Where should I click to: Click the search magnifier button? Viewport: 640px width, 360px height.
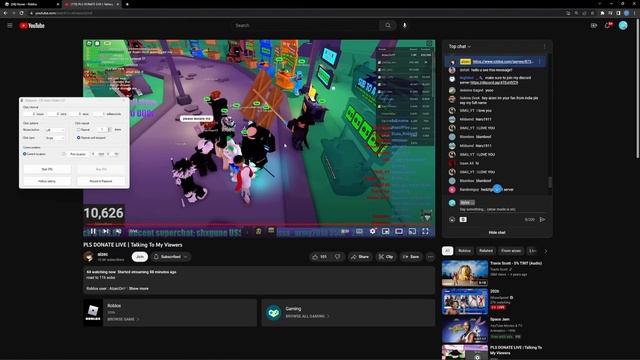[x=387, y=25]
